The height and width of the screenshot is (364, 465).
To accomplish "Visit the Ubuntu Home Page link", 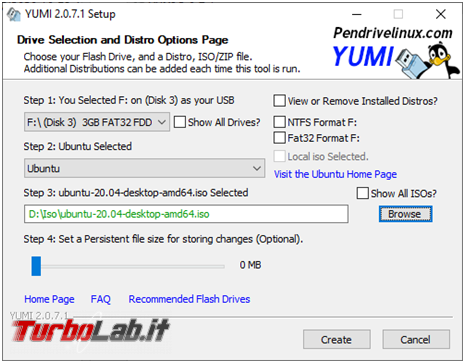I will (x=335, y=174).
